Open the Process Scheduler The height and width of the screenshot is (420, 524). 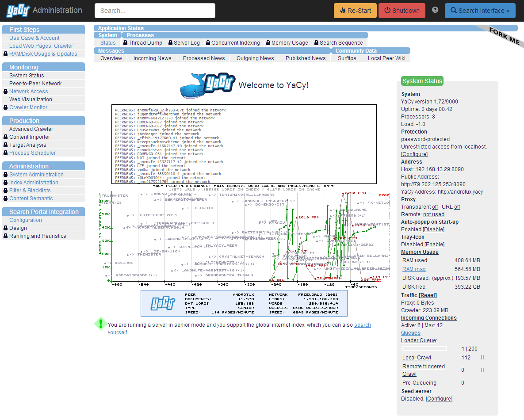32,153
